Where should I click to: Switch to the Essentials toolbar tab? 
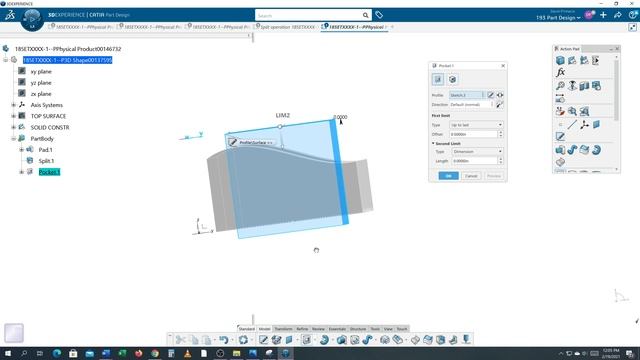pos(337,329)
